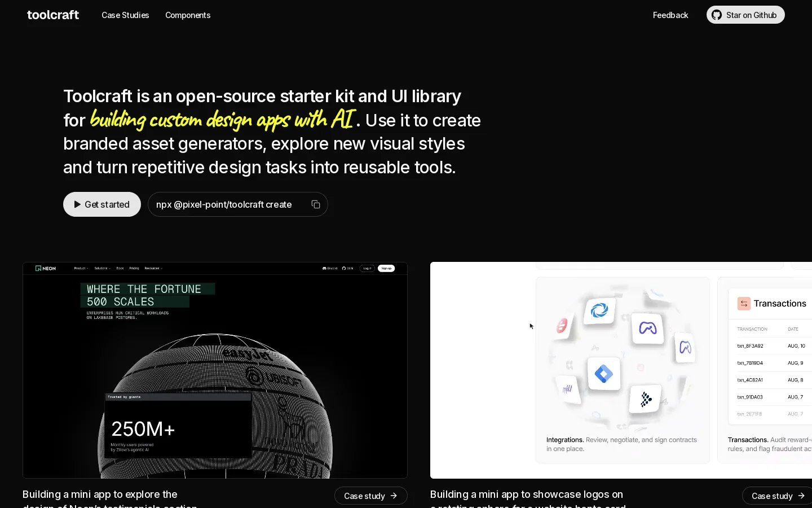
Task: Open Case study for Neon testimonials card
Action: click(x=371, y=496)
